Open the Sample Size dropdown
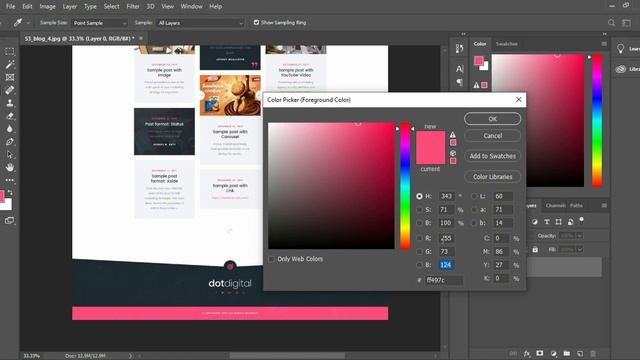The image size is (640, 360). (x=100, y=23)
